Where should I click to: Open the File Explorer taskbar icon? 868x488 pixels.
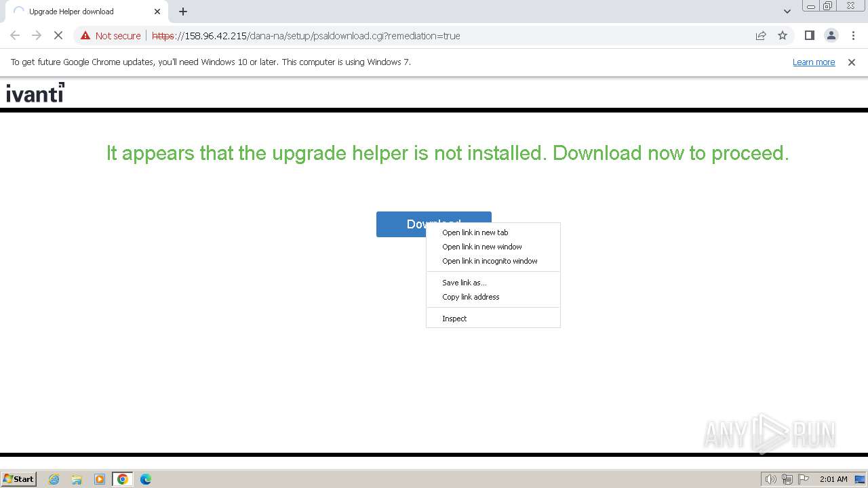[77, 479]
